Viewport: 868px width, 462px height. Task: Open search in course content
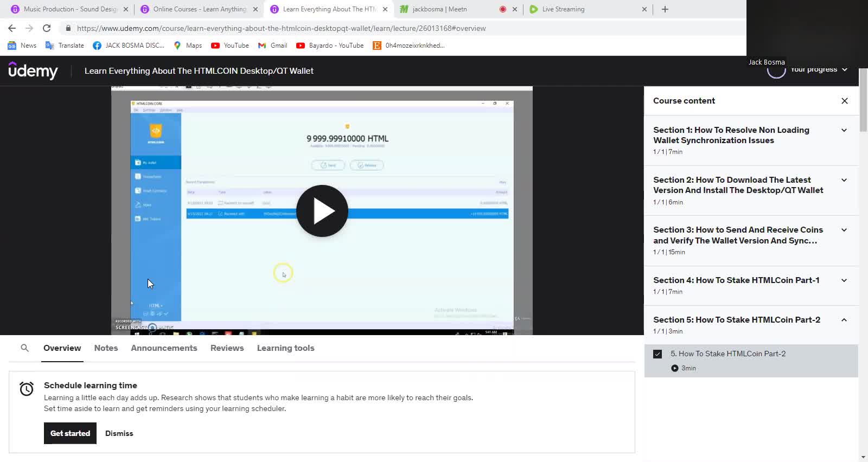coord(24,348)
